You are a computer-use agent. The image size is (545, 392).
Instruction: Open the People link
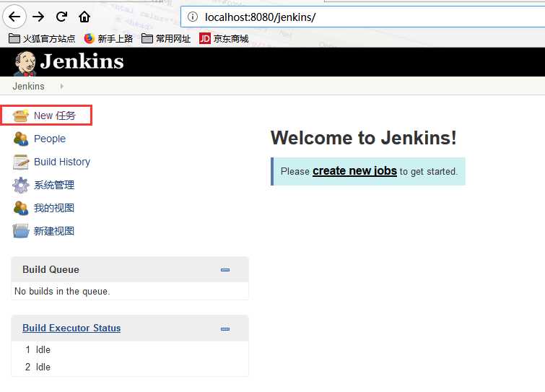(50, 139)
